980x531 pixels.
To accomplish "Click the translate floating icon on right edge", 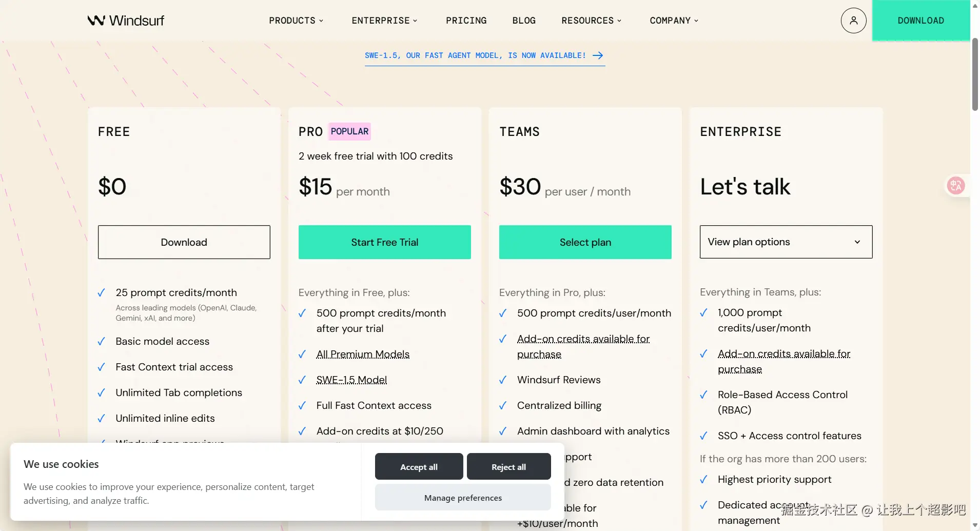I will pos(956,186).
